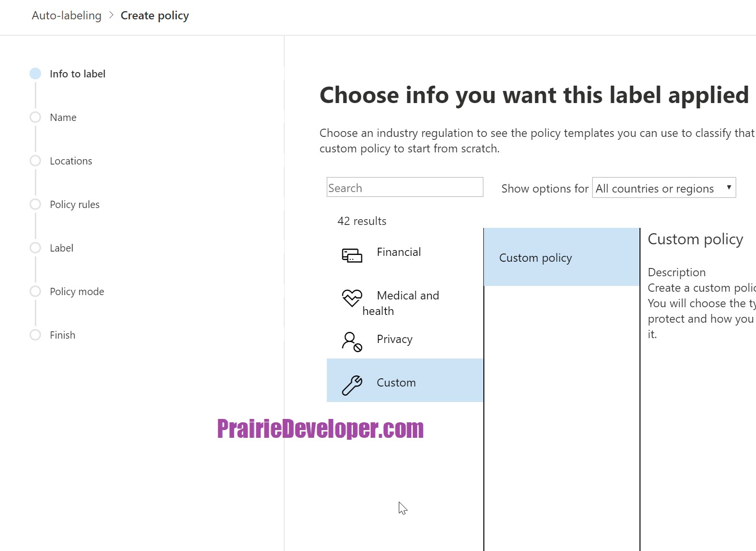Click the Financial credit card icon
Viewport: 756px width, 551px height.
(352, 255)
